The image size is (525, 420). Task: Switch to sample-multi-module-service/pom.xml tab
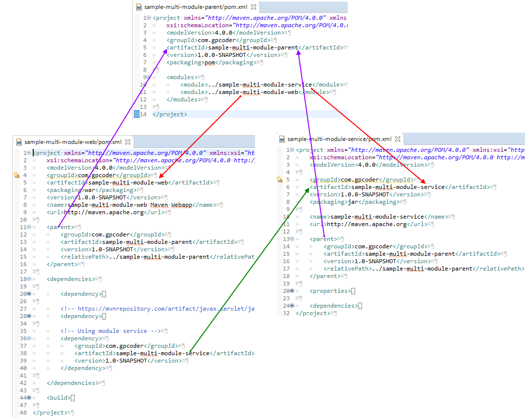click(x=339, y=140)
